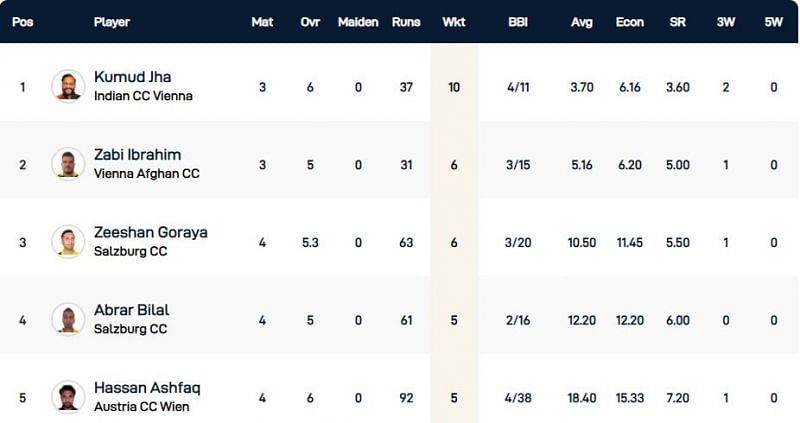Click Zeeshan Goraya's player avatar
This screenshot has height=423, width=800.
coord(68,241)
